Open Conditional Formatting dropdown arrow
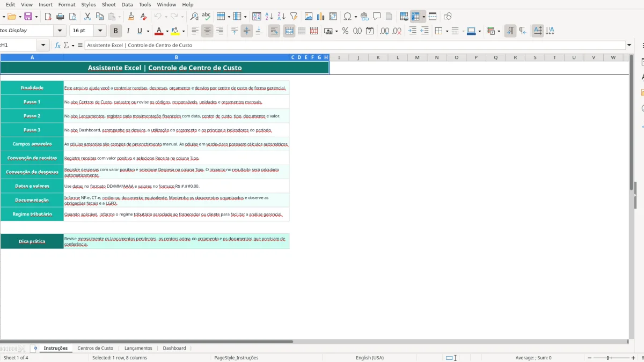This screenshot has width=644, height=362. click(499, 31)
